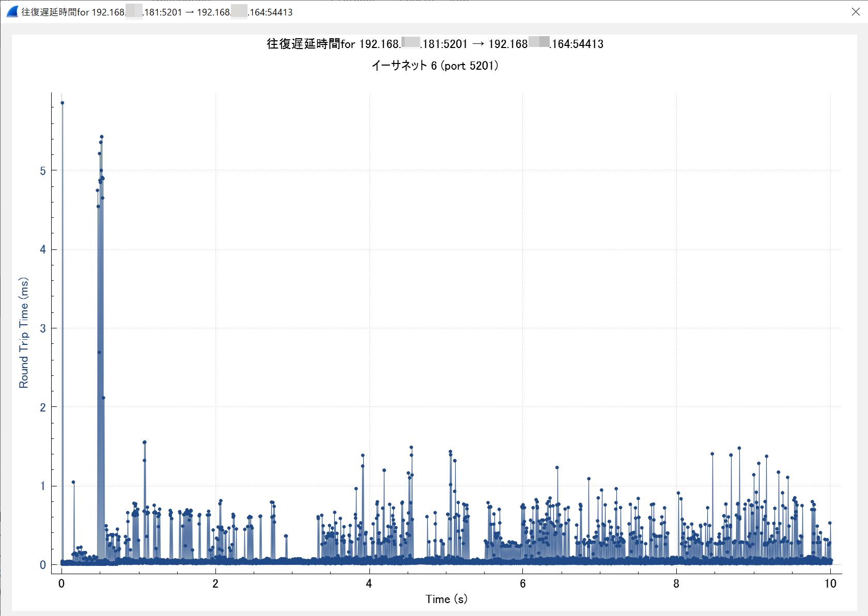Click the y-axis tick label 5
868x616 pixels.
click(43, 171)
